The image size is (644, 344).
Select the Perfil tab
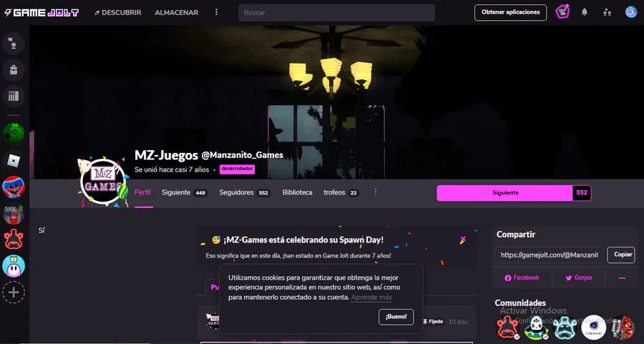[x=142, y=192]
